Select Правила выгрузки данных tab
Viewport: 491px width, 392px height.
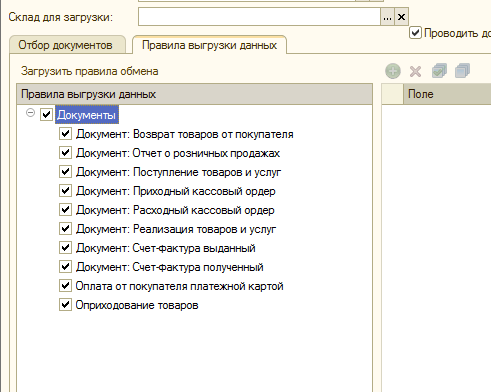(209, 45)
